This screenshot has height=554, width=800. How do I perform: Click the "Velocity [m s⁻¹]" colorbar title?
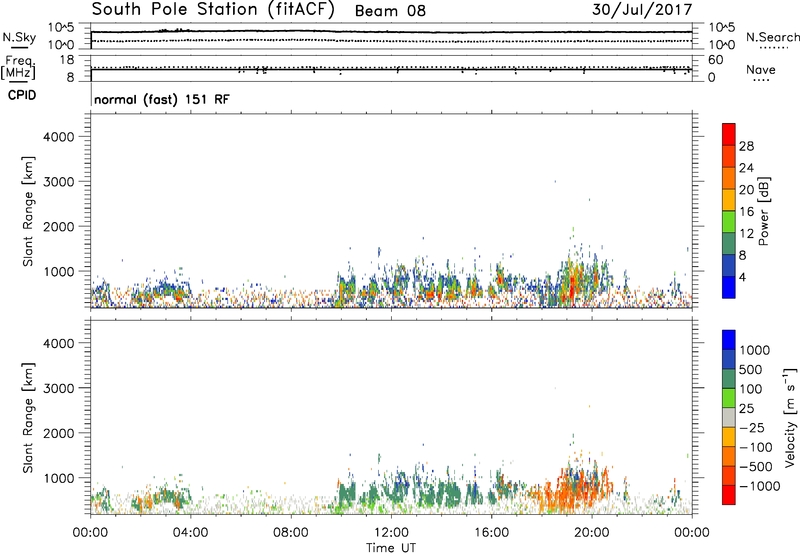tap(790, 417)
